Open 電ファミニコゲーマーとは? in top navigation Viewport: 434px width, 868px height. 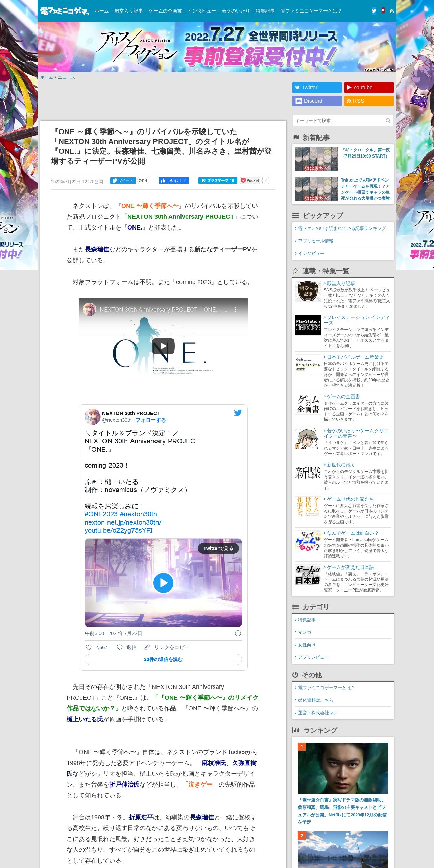[311, 11]
